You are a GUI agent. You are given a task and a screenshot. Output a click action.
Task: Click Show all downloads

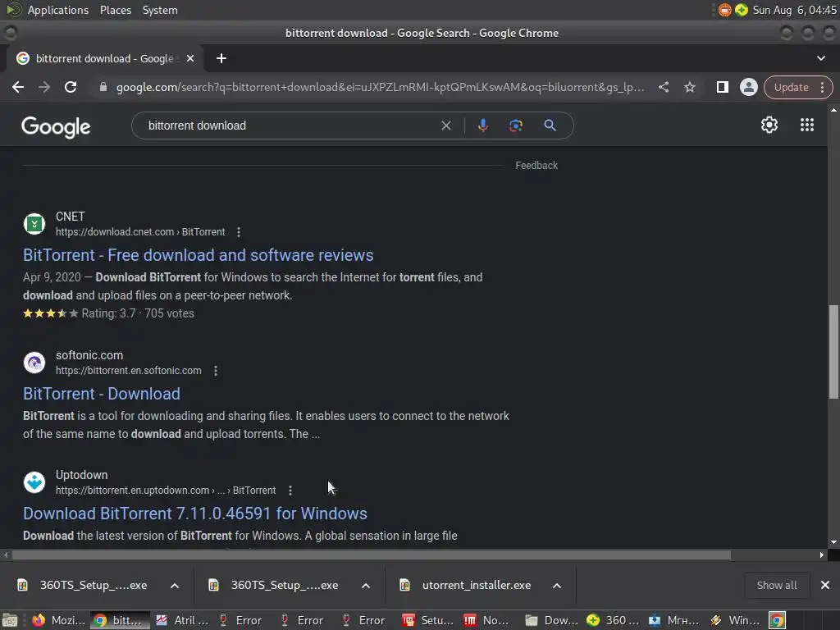[x=776, y=585]
